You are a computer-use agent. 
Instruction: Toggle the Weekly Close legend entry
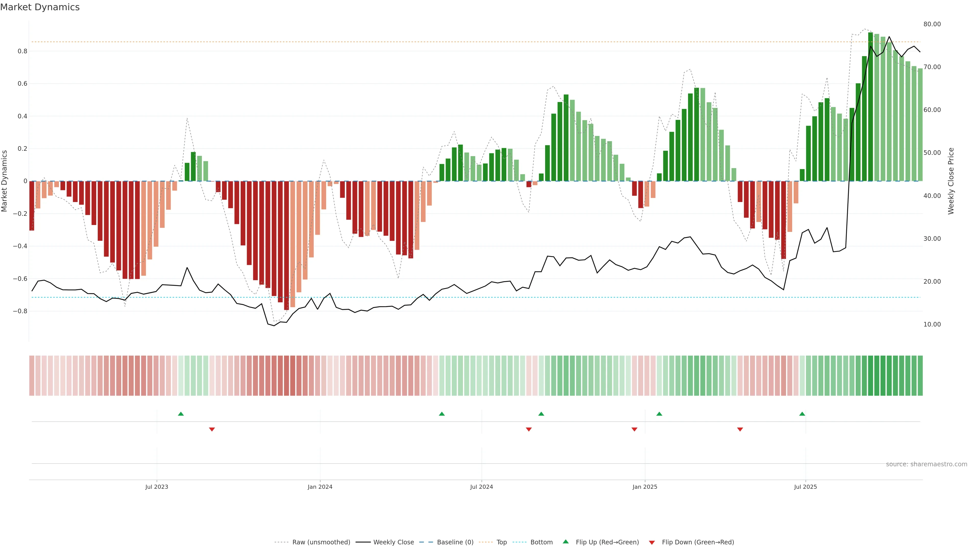pos(393,542)
